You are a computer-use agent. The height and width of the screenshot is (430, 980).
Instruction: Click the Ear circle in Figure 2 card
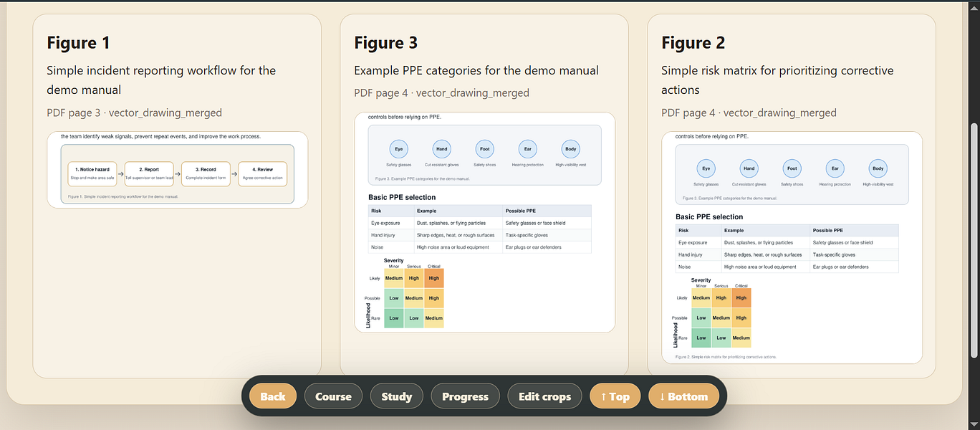[835, 169]
